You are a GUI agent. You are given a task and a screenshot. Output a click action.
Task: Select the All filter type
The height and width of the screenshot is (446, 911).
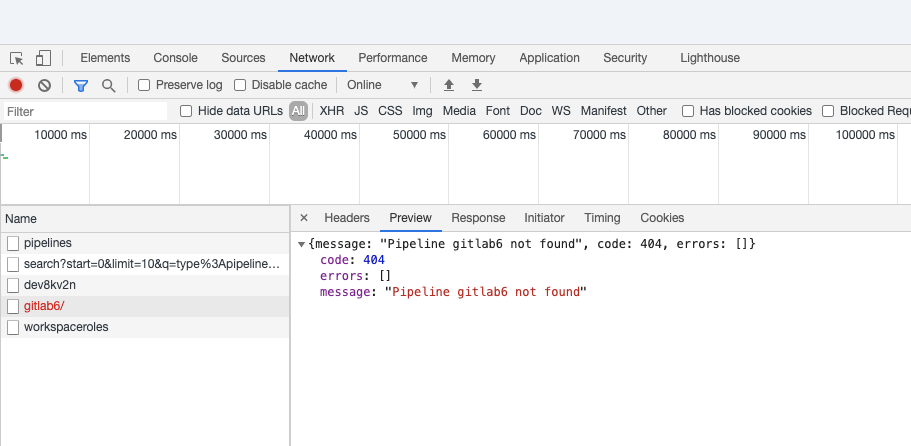click(x=298, y=111)
